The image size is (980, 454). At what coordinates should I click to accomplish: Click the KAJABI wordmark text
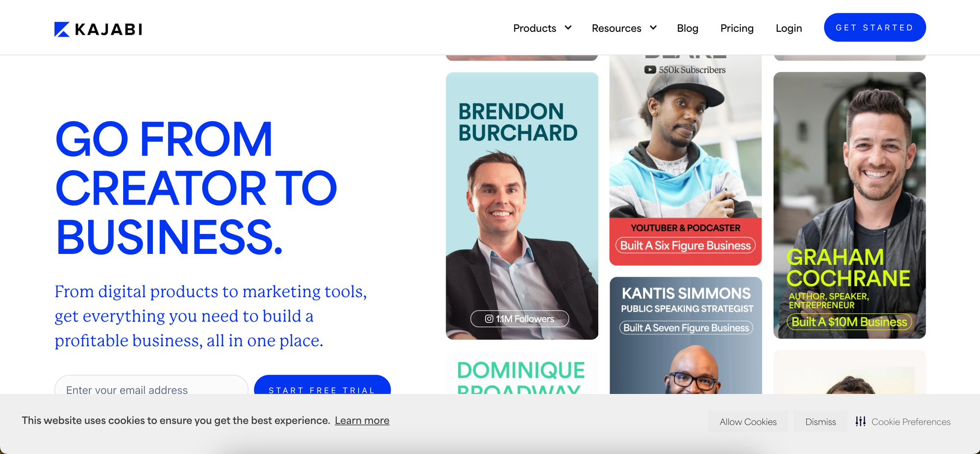tap(108, 29)
